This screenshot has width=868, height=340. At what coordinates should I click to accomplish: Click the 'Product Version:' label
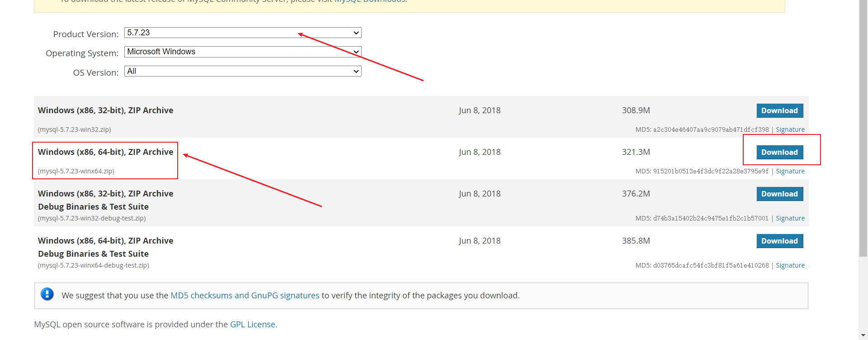pyautogui.click(x=86, y=34)
